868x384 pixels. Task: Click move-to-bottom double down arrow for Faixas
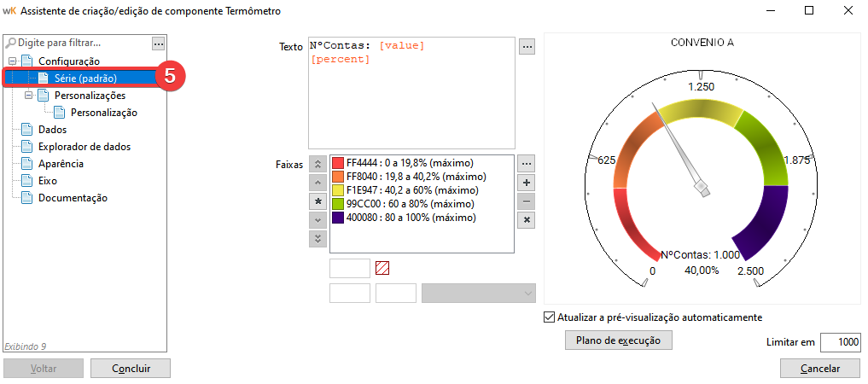tap(317, 239)
